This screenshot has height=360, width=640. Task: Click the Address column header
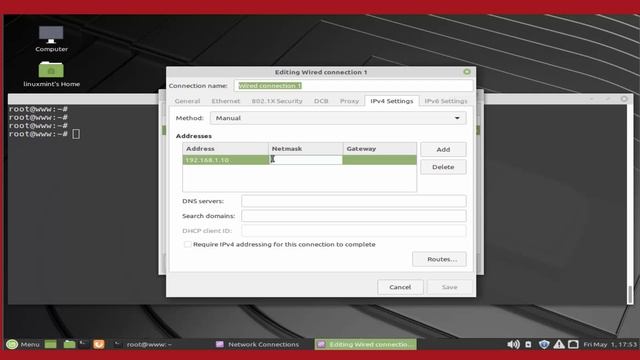point(225,149)
